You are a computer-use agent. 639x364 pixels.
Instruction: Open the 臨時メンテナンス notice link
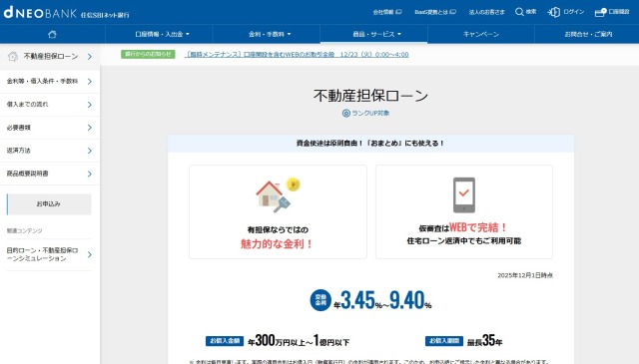pyautogui.click(x=297, y=55)
